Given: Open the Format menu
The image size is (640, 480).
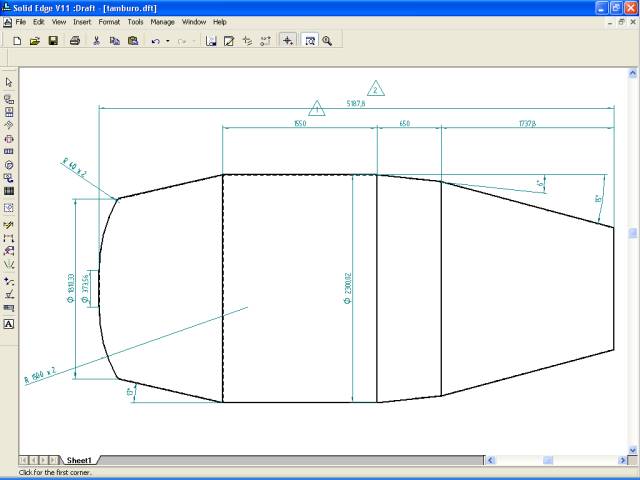Looking at the screenshot, I should pyautogui.click(x=109, y=21).
